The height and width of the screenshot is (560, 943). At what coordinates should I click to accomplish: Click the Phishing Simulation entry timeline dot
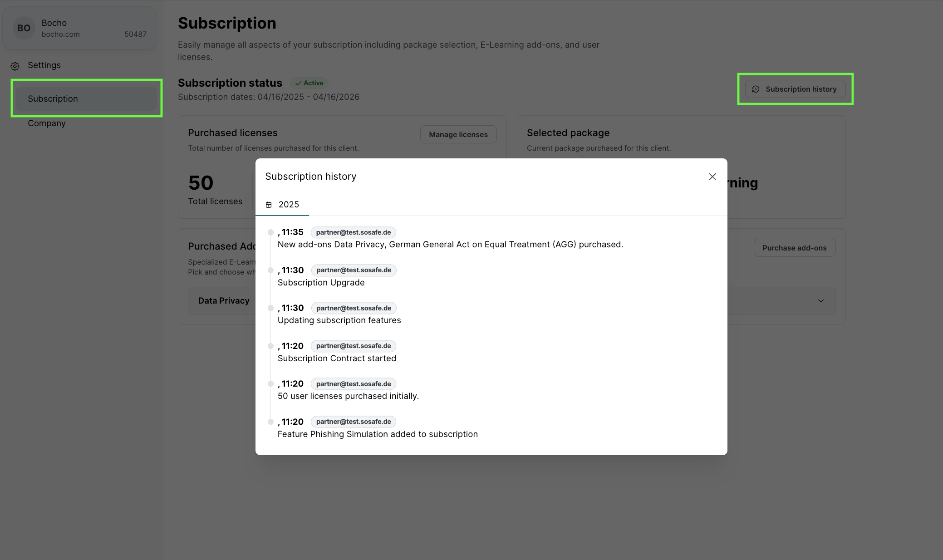[270, 422]
